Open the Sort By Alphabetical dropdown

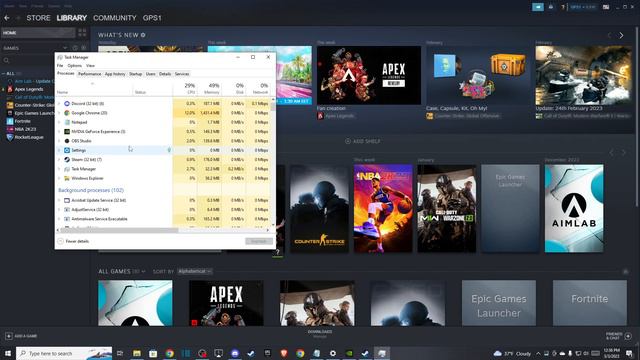click(x=195, y=271)
